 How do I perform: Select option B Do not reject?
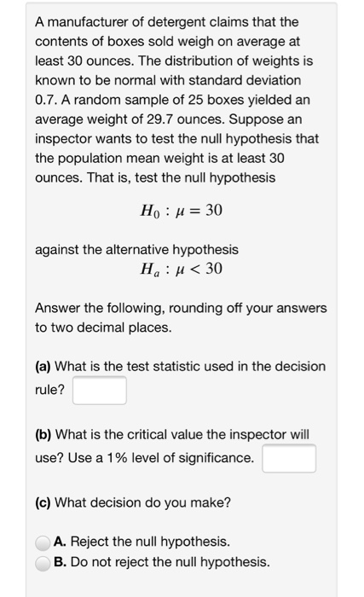pos(43,563)
